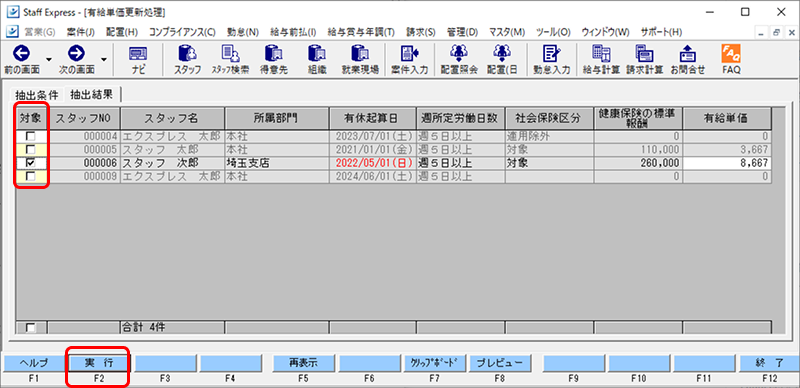This screenshot has height=388, width=800.
Task: Select the 2024/06/01(土) date cell
Action: tap(373, 177)
